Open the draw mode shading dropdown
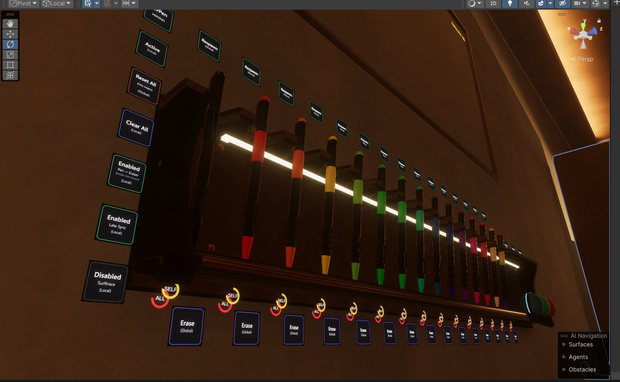Screen dimensions: 620x382 [474, 4]
